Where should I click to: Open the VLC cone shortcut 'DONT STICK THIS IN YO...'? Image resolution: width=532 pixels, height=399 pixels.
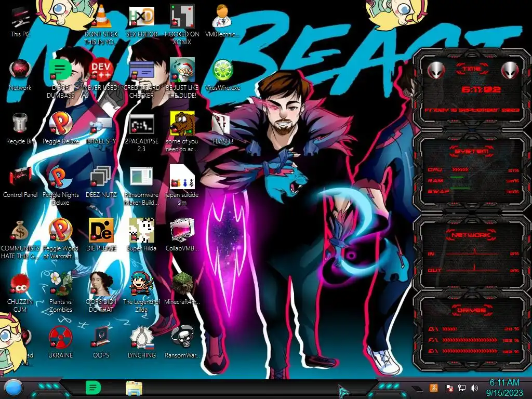click(x=101, y=25)
